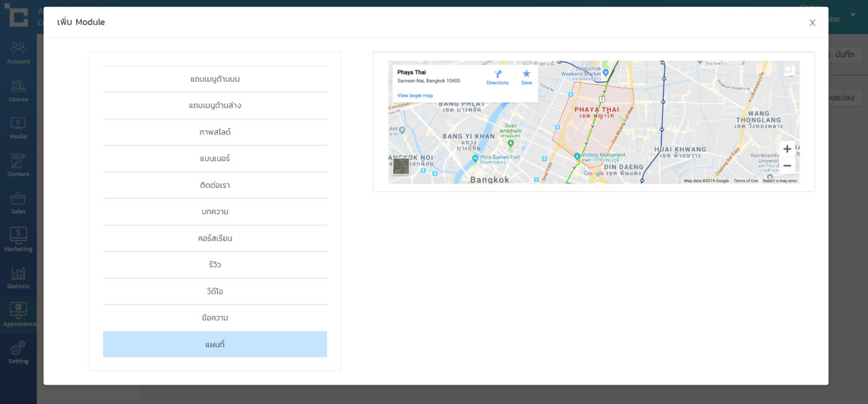Click the View larger map link

coord(415,95)
